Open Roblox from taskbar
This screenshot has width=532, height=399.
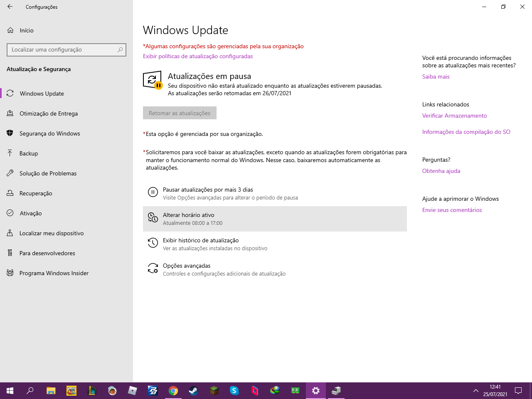(133, 391)
